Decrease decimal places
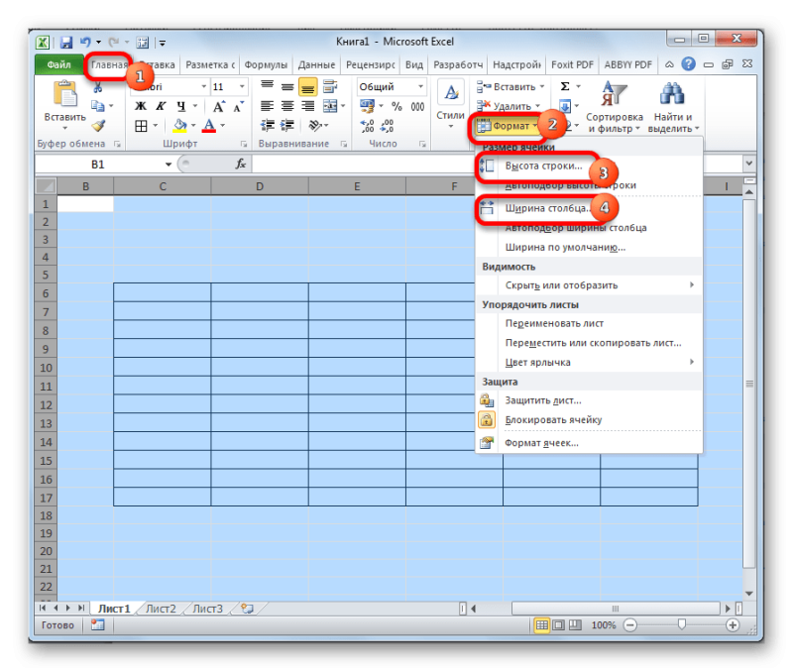Viewport: 793px width, 672px height. click(387, 126)
